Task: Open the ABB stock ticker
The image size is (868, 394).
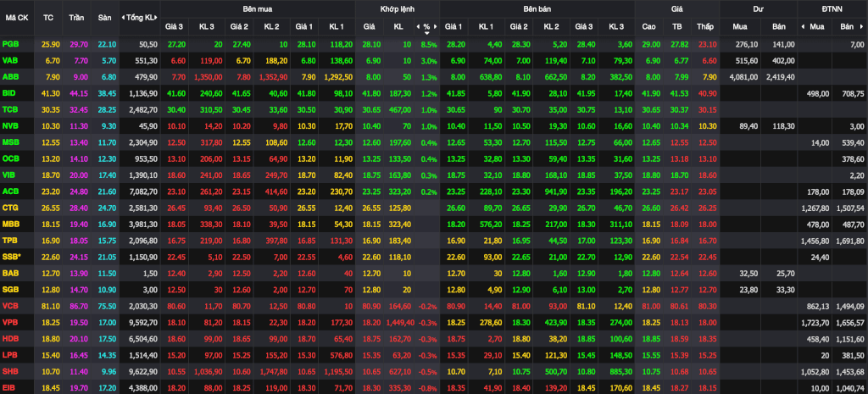Action: tap(9, 77)
